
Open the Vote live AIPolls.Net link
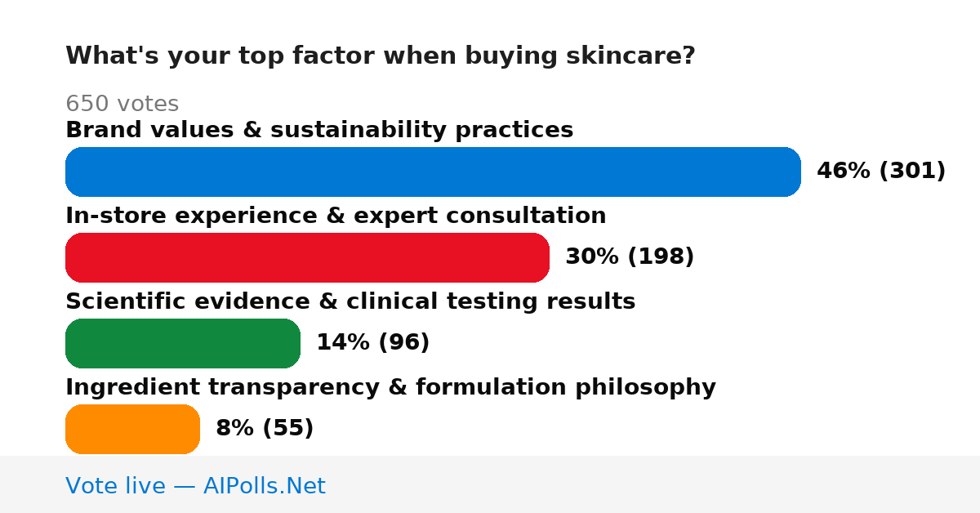195,486
